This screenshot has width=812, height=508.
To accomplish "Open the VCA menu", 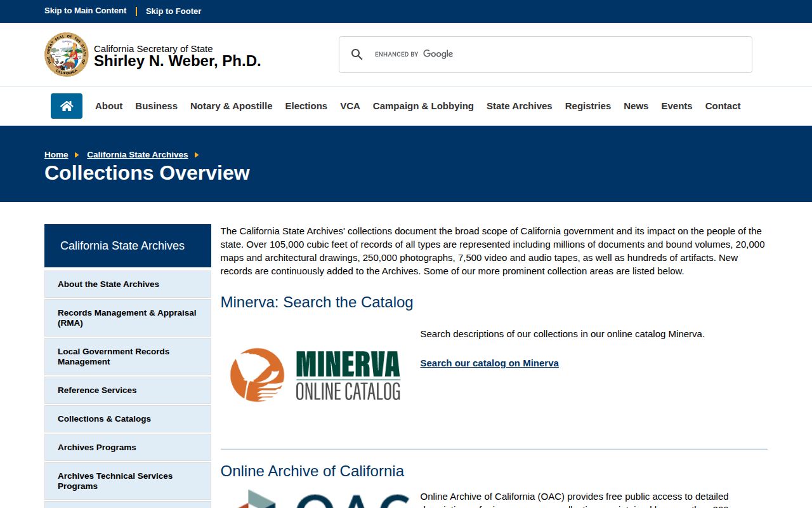I will (350, 106).
